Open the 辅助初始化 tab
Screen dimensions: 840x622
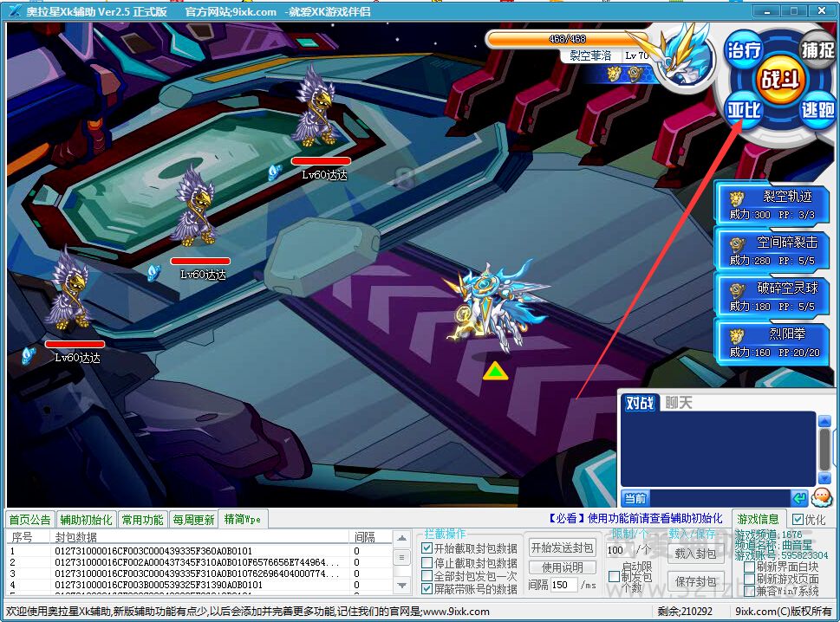86,520
